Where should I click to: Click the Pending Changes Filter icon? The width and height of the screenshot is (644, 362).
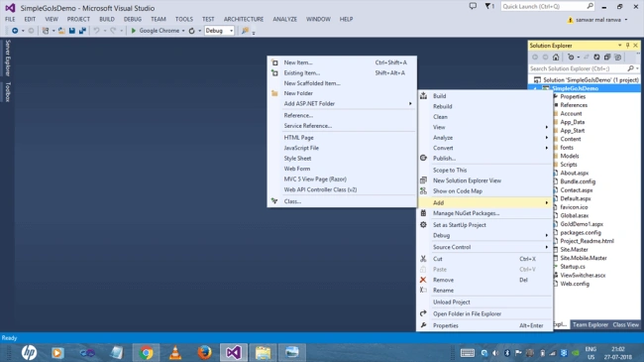point(571,58)
